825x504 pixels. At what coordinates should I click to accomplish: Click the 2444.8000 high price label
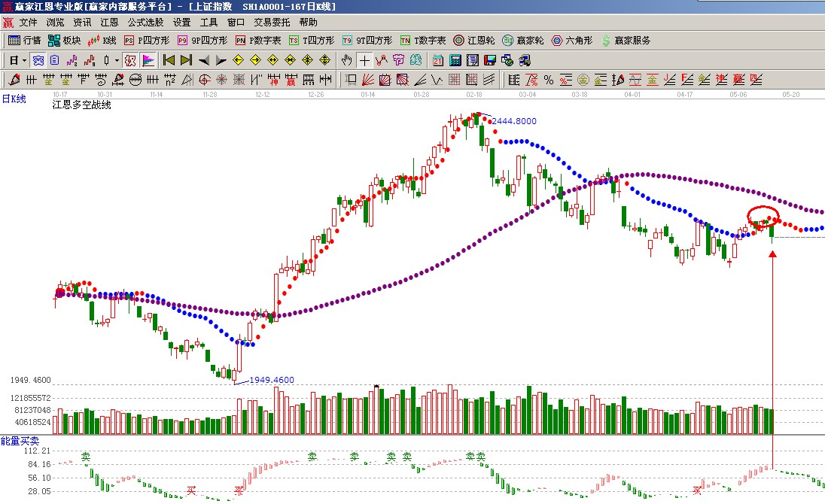[514, 121]
